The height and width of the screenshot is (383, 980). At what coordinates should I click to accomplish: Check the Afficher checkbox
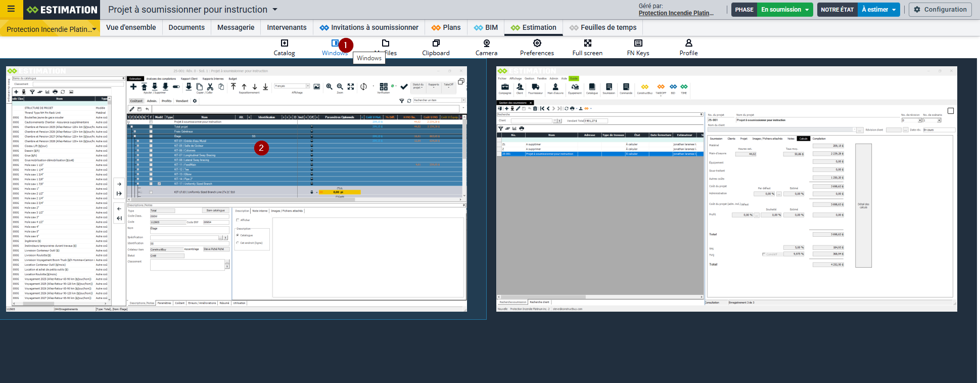(x=238, y=220)
